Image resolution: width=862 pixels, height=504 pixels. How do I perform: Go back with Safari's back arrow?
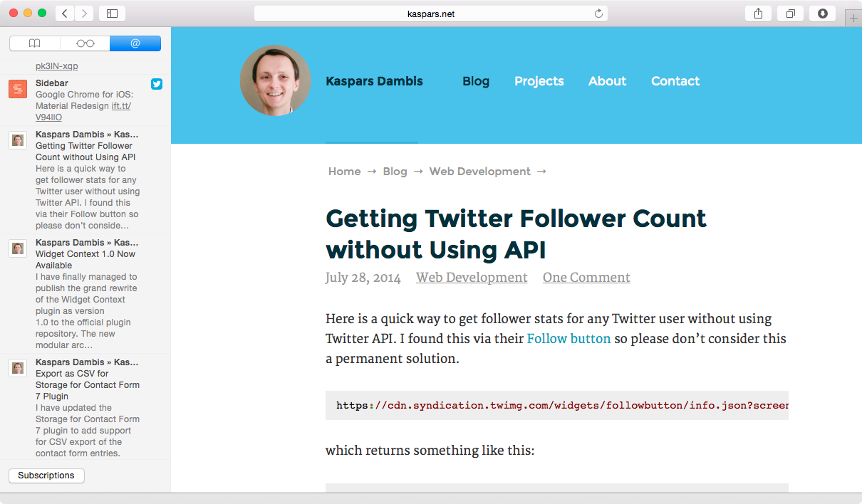point(65,13)
